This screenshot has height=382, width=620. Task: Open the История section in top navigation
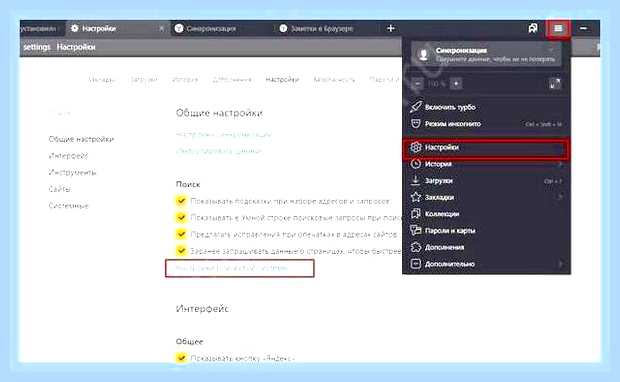click(185, 80)
